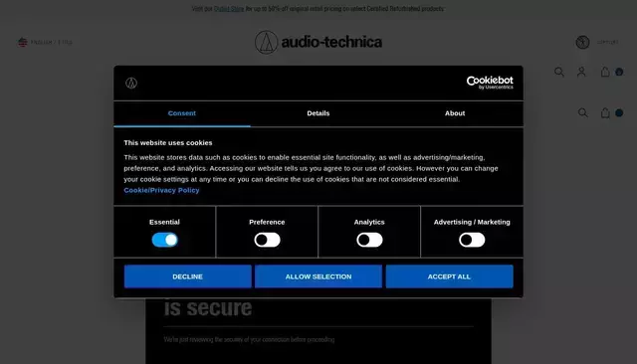Click the ALLOW SELECTION button

[x=318, y=276]
